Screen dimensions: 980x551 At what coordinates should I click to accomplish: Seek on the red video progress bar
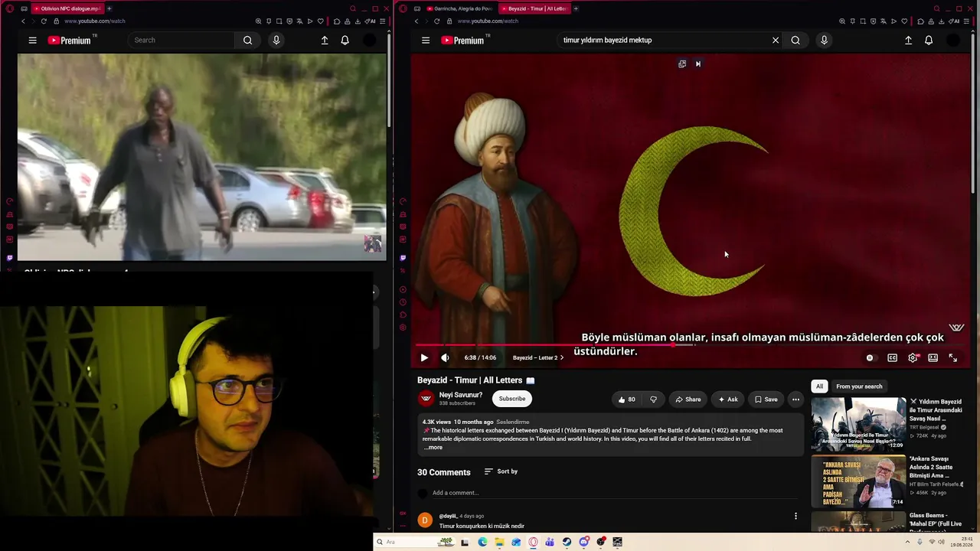click(x=691, y=345)
